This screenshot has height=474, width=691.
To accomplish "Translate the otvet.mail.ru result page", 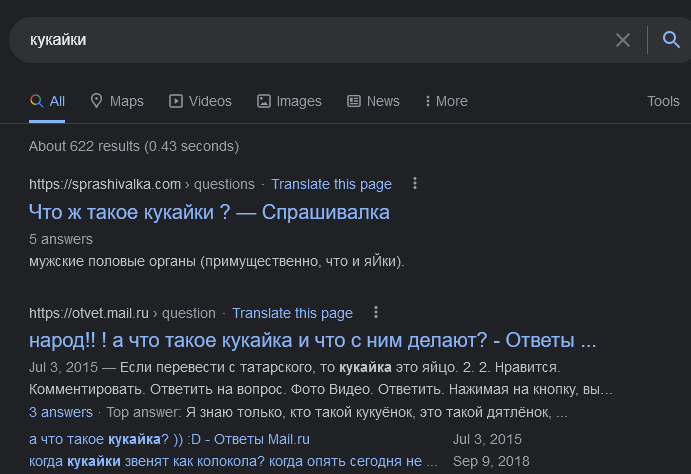I will [x=292, y=313].
